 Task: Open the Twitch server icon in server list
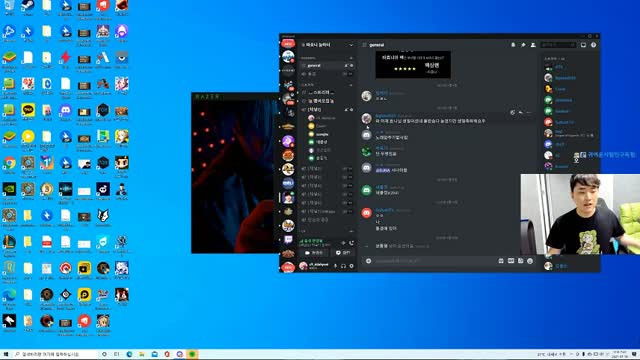coord(288,240)
